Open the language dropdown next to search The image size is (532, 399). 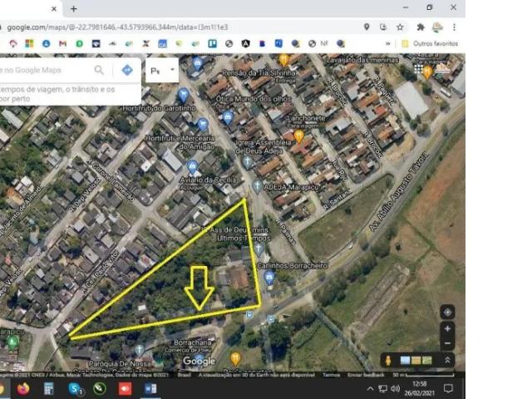coord(162,71)
